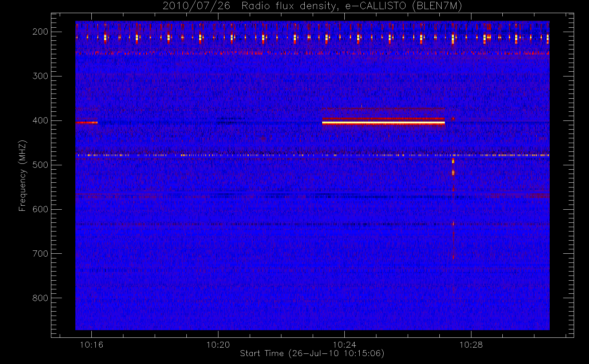Select the 600 frequency tick label
The width and height of the screenshot is (589, 364).
pos(40,209)
